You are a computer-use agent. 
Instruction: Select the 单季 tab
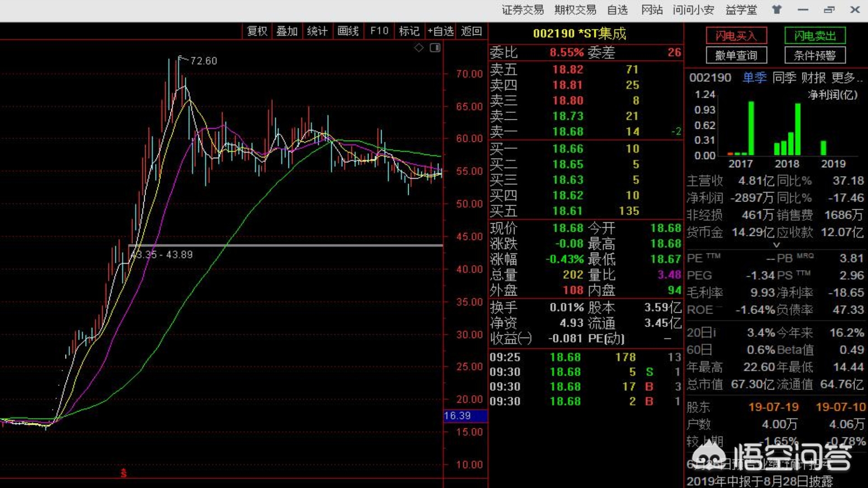[x=755, y=78]
